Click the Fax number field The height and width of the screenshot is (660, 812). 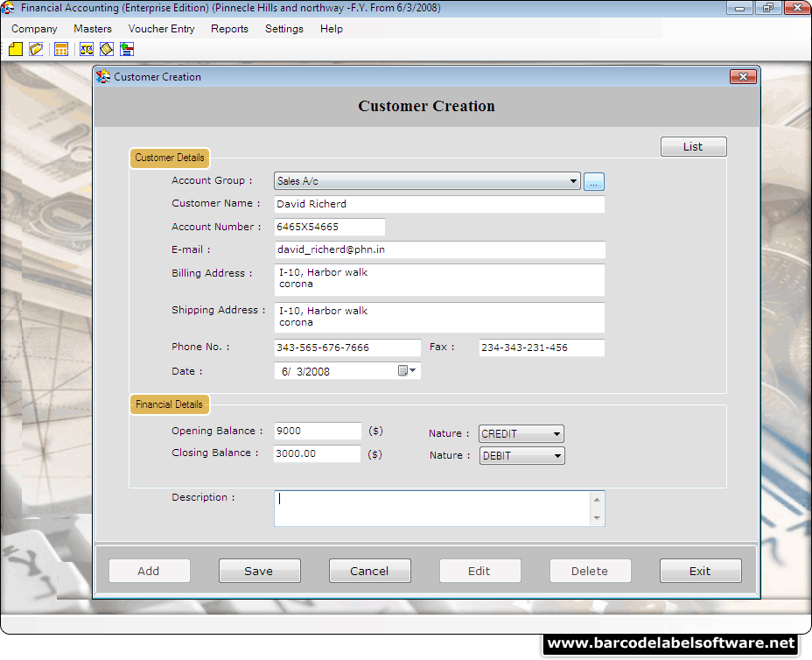click(542, 348)
